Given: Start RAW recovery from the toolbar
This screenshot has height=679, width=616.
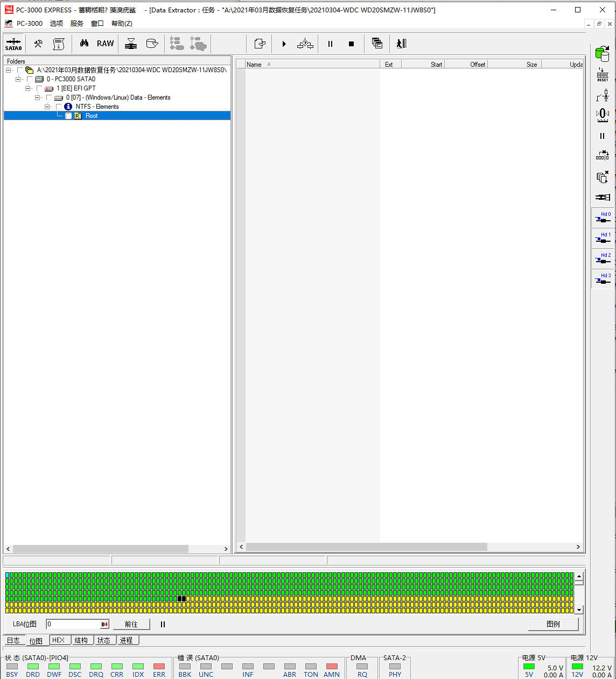Looking at the screenshot, I should pos(106,44).
